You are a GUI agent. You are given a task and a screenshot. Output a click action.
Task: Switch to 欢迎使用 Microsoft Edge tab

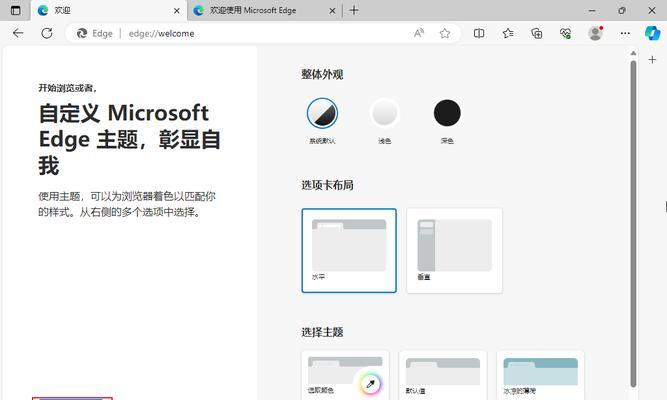(265, 10)
